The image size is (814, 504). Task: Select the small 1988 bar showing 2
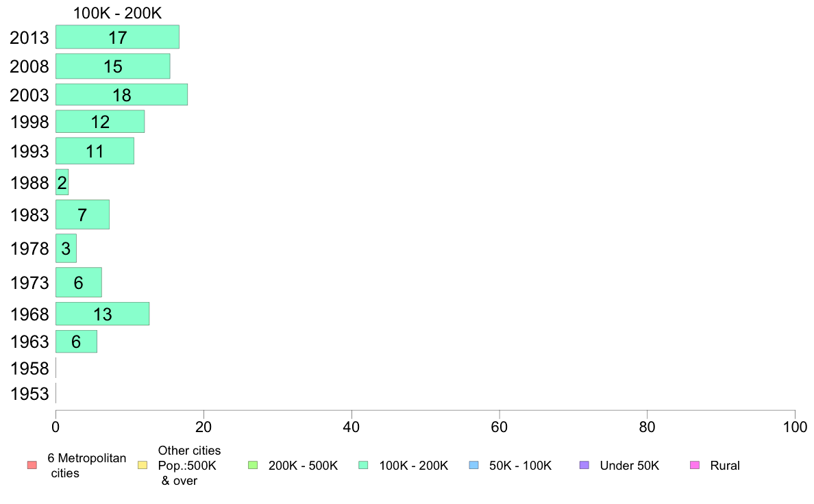(62, 182)
